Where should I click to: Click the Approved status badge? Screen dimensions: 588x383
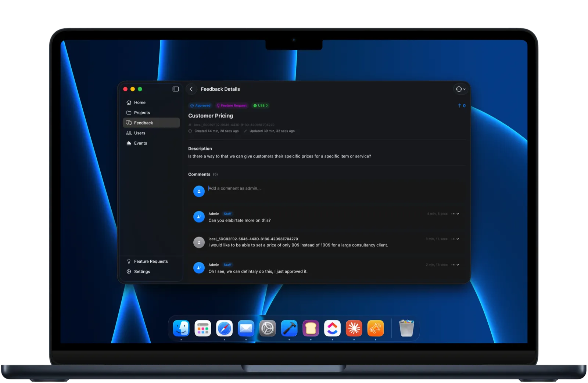click(200, 105)
